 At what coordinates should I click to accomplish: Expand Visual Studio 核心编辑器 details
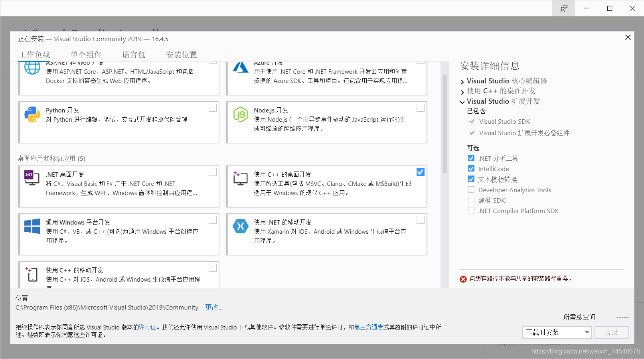(x=462, y=82)
